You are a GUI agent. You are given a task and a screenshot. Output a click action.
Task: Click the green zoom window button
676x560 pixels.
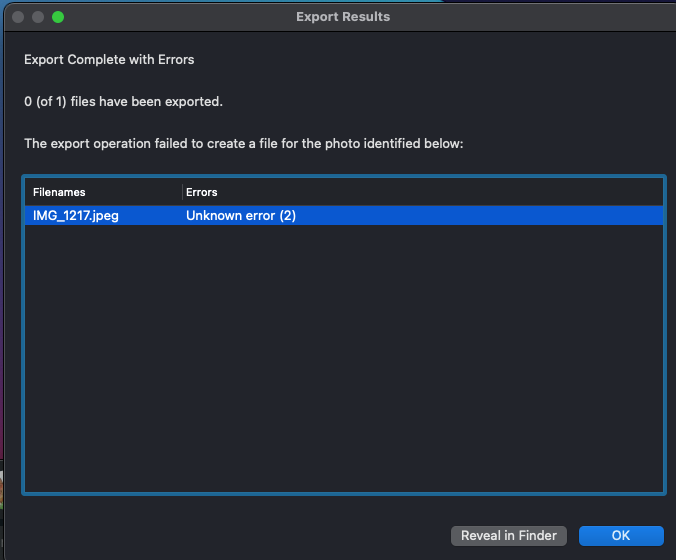click(x=58, y=17)
